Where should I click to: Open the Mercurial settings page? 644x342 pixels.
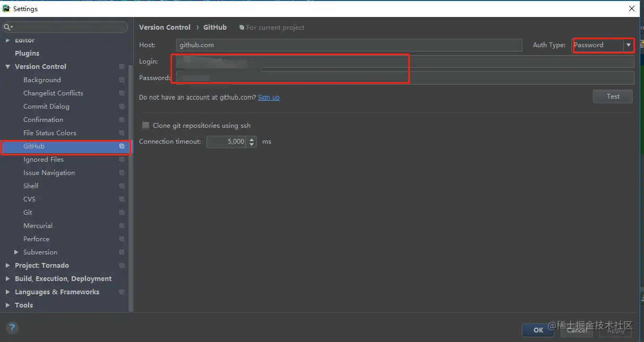pos(38,226)
